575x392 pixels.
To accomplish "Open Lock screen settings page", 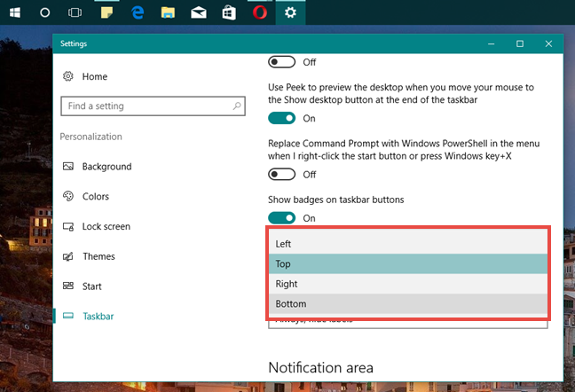I will (x=106, y=226).
